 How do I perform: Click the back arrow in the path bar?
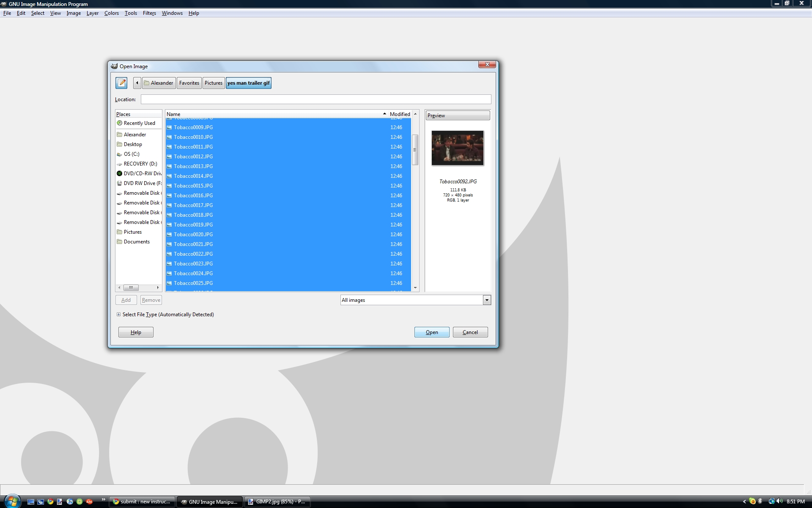click(137, 83)
